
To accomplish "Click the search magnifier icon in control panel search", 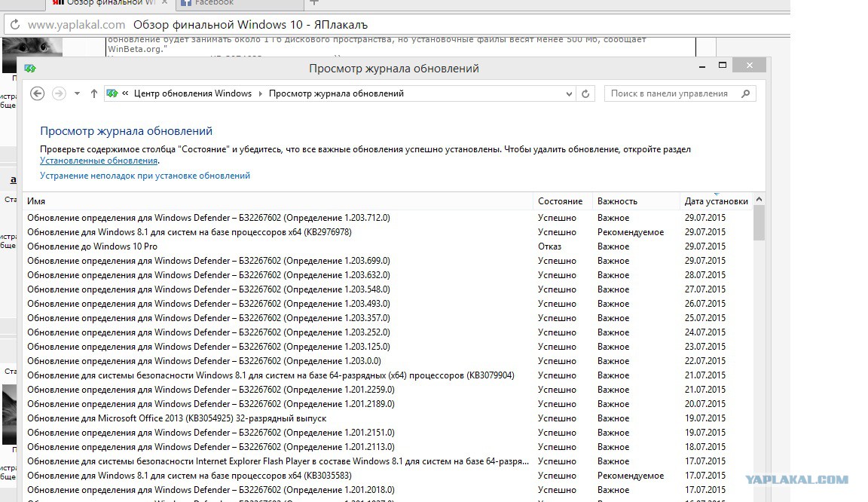I will click(746, 93).
